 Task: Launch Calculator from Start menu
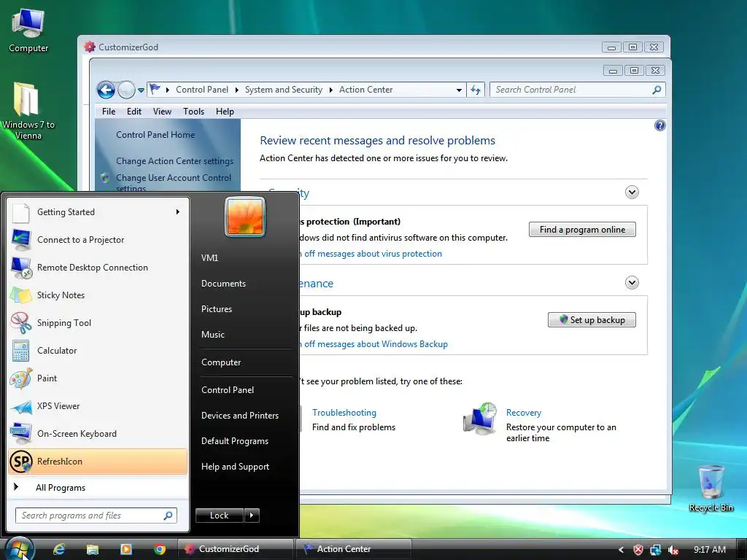tap(98, 351)
